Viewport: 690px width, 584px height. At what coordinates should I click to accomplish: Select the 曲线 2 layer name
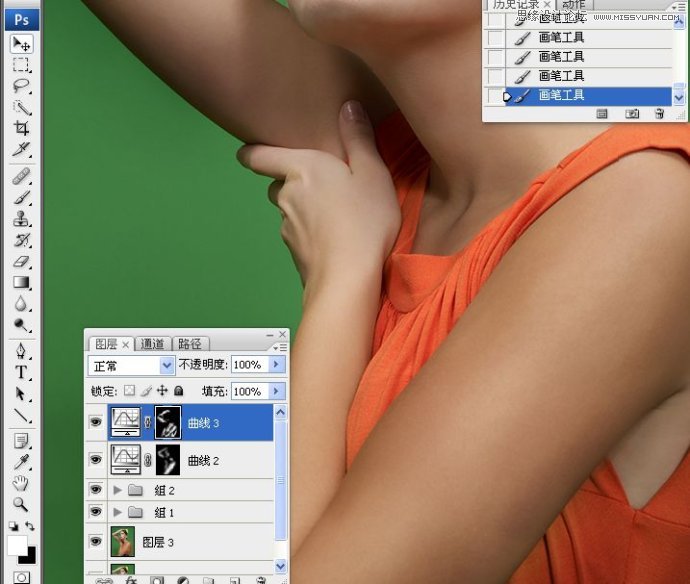tap(203, 461)
